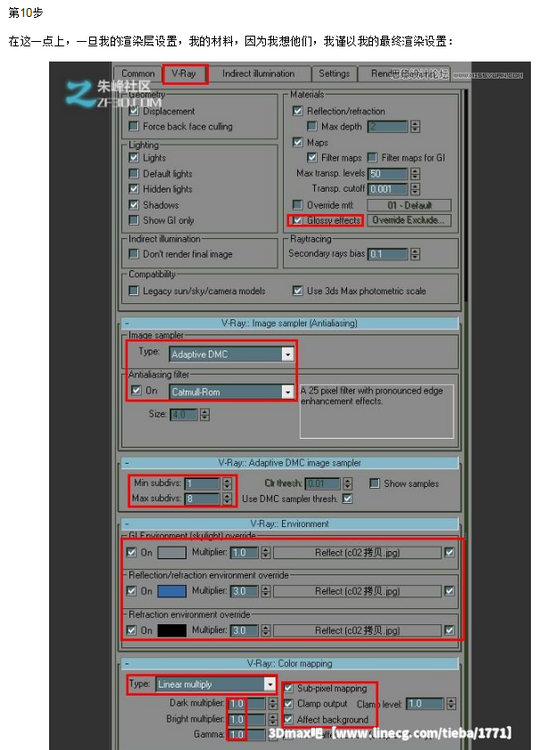Collapse the Image sampler (Antialiasing) rollout

click(290, 323)
